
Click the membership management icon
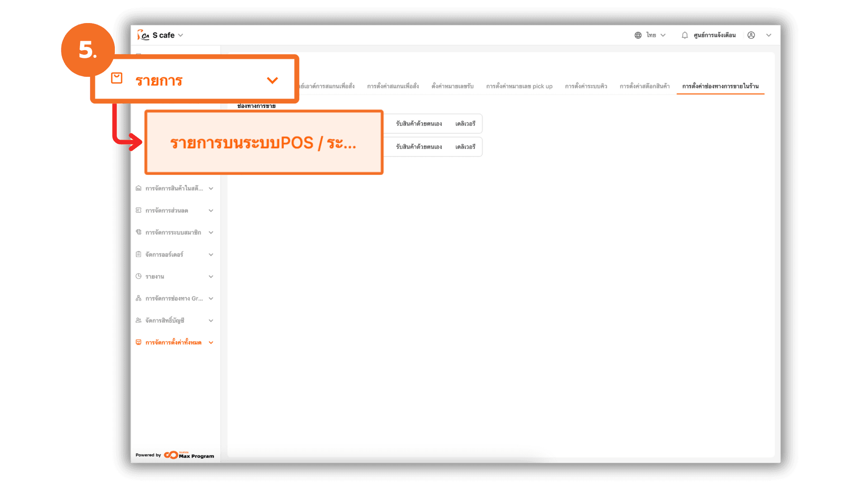138,232
